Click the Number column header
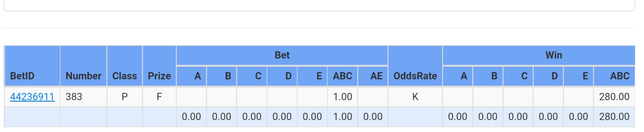This screenshot has width=644, height=132. pos(83,76)
